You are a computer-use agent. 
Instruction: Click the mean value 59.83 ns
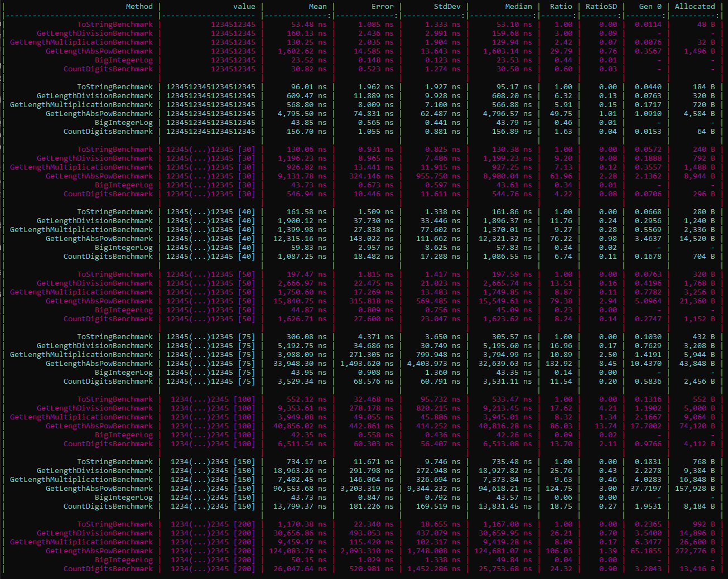click(x=309, y=248)
